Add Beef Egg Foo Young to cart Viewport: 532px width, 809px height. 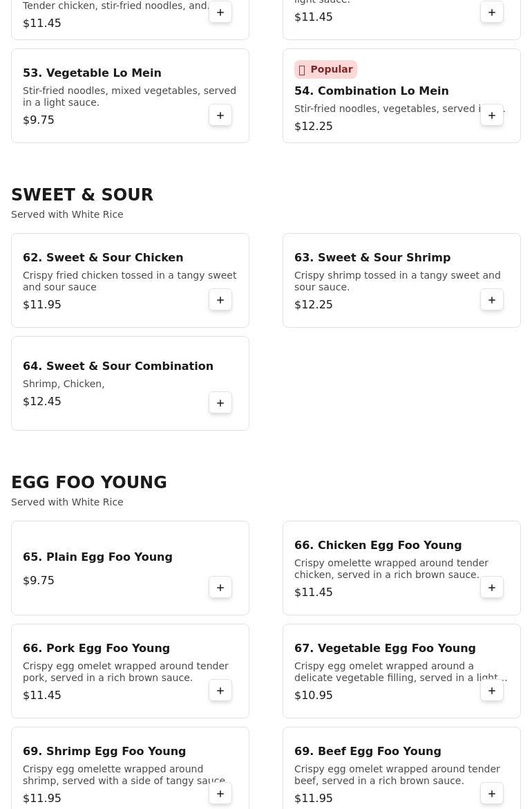[x=492, y=794]
